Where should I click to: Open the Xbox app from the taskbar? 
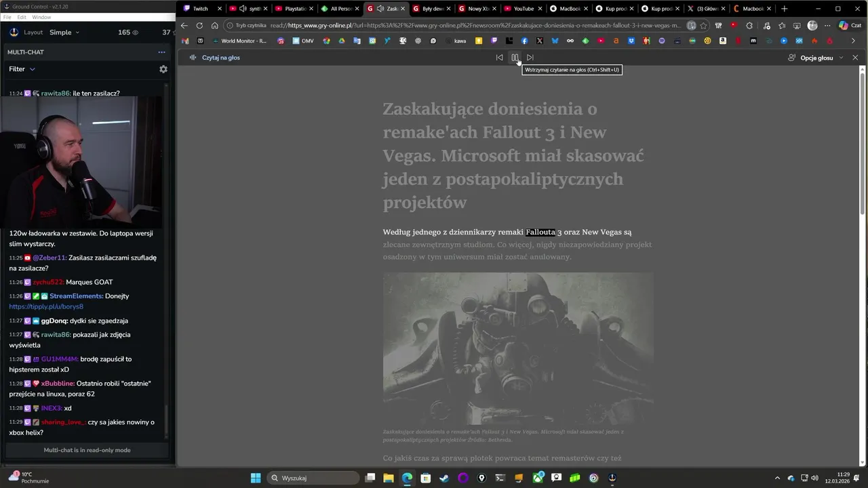click(538, 478)
